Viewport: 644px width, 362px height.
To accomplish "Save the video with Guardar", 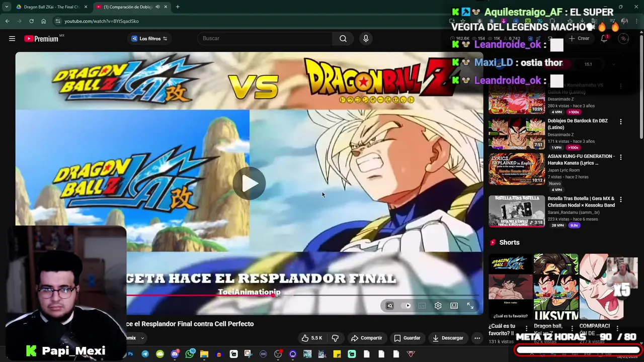I will click(x=407, y=338).
